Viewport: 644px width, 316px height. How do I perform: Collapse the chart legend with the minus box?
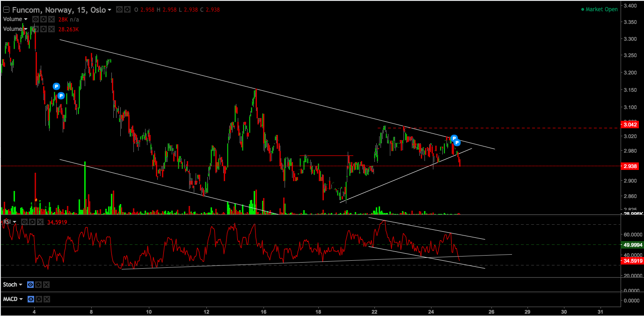[6, 9]
